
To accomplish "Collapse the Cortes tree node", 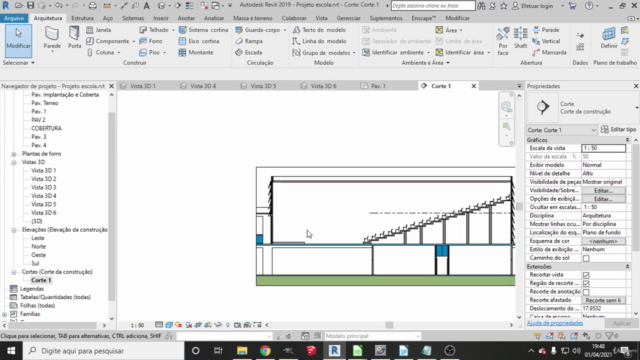I will [x=14, y=272].
